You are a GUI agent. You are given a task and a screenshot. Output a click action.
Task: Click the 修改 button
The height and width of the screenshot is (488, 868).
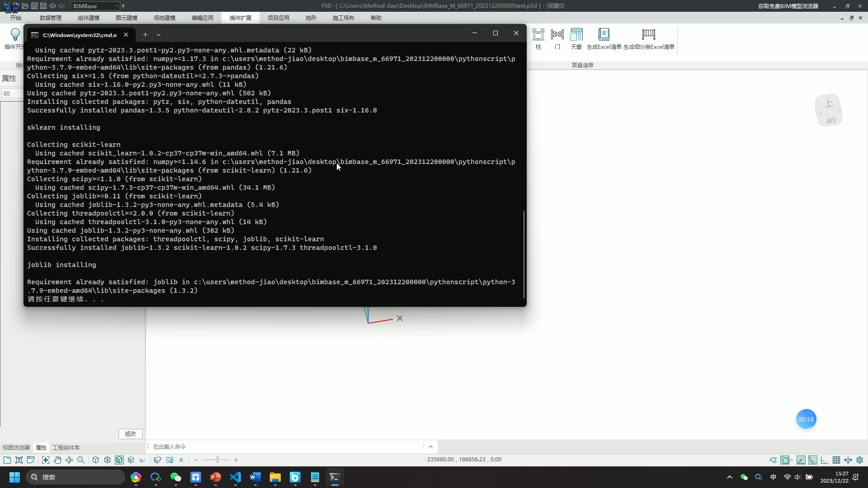pyautogui.click(x=130, y=434)
